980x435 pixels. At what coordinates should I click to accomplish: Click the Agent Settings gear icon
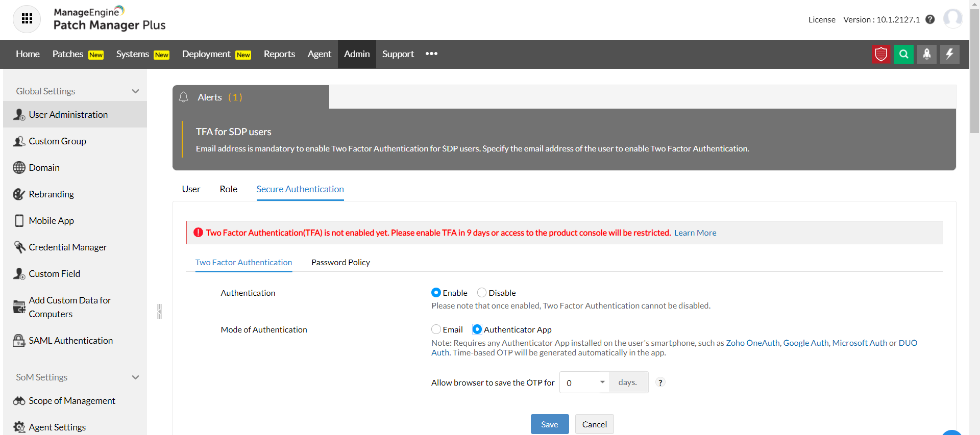point(19,427)
